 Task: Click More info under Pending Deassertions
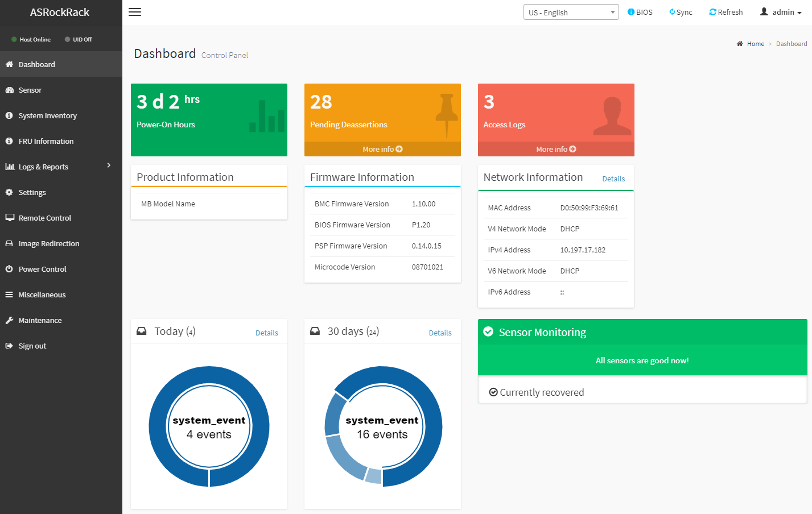pos(382,149)
